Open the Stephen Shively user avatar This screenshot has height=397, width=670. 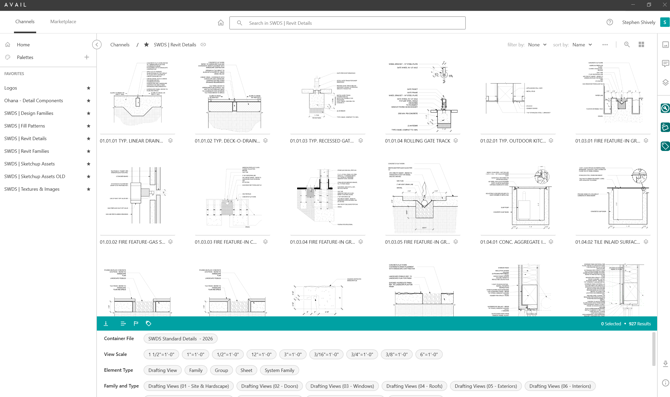pos(664,22)
